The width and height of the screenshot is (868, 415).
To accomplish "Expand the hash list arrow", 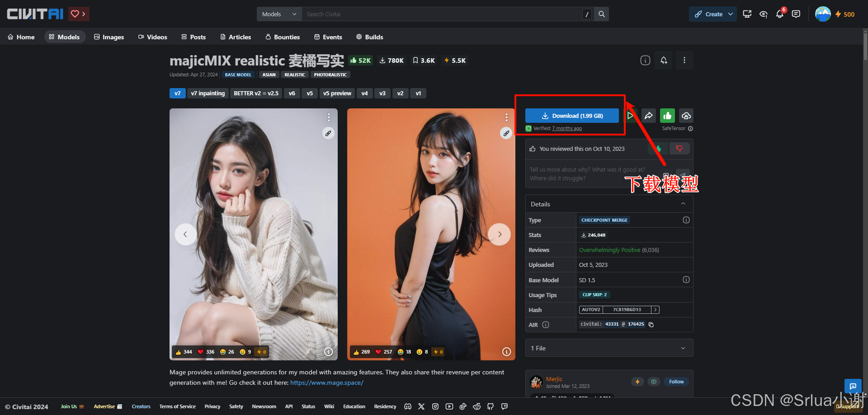I will pos(655,310).
